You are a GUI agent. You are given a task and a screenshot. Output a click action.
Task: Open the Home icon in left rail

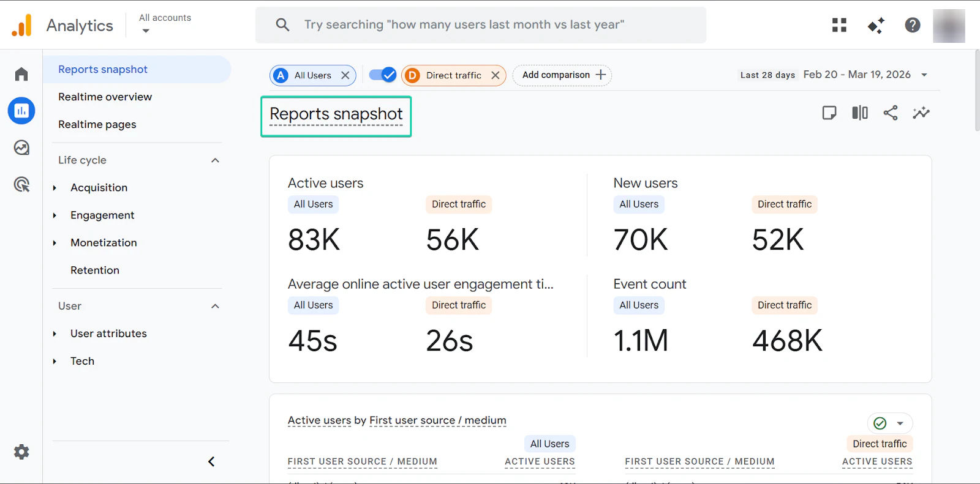[x=21, y=74]
